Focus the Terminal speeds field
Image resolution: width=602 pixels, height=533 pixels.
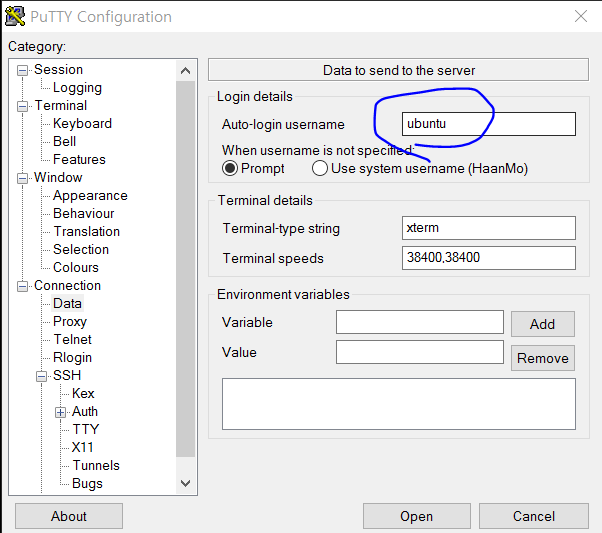click(489, 258)
